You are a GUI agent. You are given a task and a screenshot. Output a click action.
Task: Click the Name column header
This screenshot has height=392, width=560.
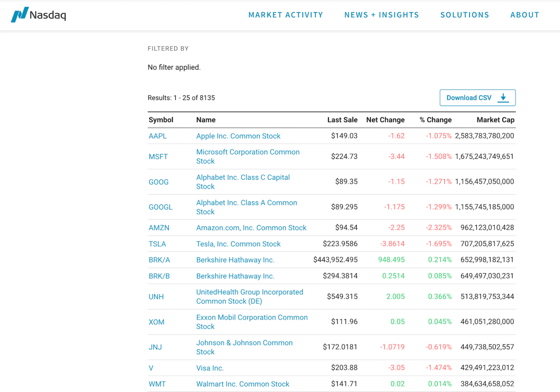[x=206, y=120]
